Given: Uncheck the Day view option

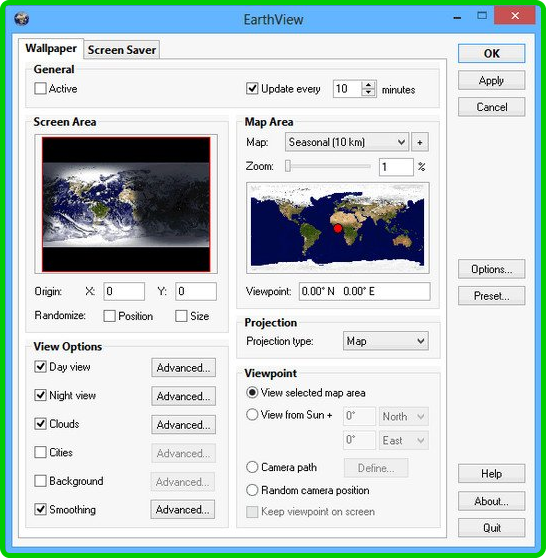Looking at the screenshot, I should point(40,367).
